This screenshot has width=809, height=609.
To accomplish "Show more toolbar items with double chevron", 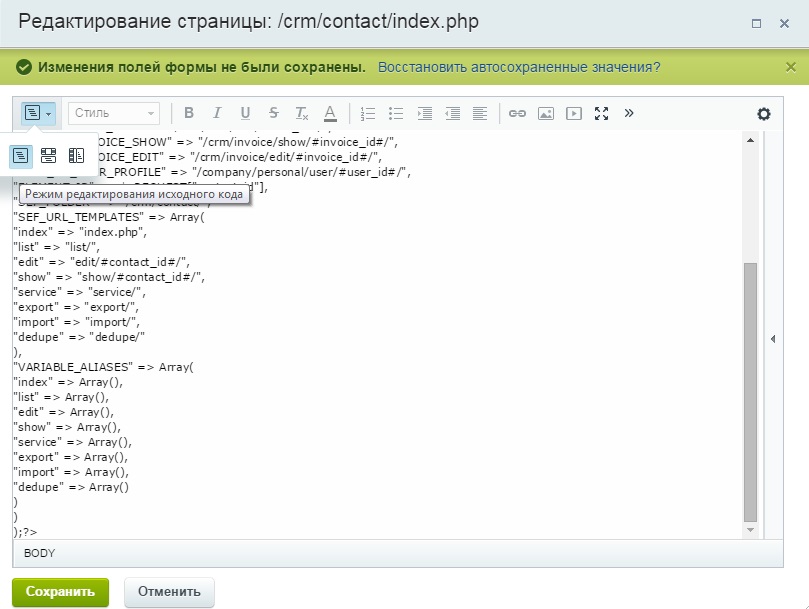I will click(629, 113).
